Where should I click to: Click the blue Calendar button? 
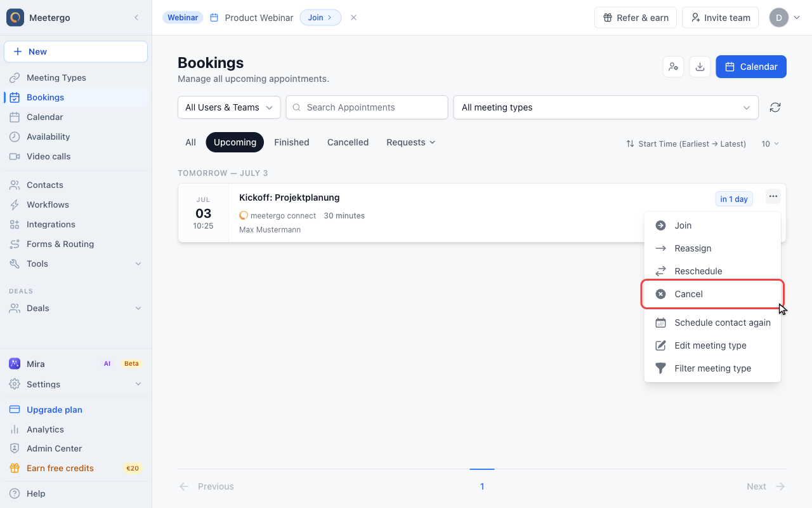click(751, 67)
